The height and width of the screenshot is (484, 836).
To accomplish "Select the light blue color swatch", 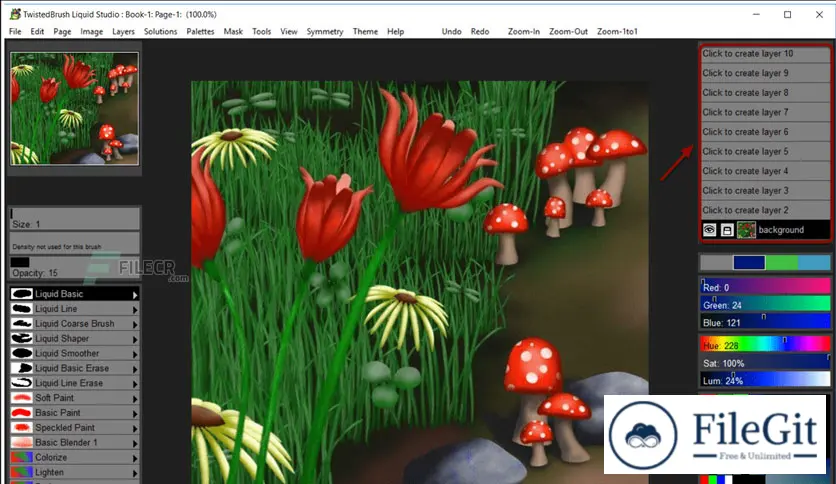I will point(814,262).
